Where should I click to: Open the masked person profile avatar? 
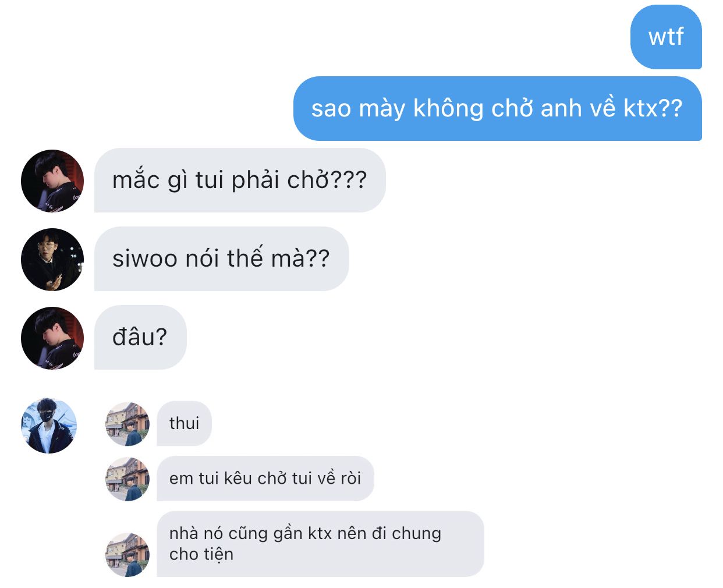[49, 426]
